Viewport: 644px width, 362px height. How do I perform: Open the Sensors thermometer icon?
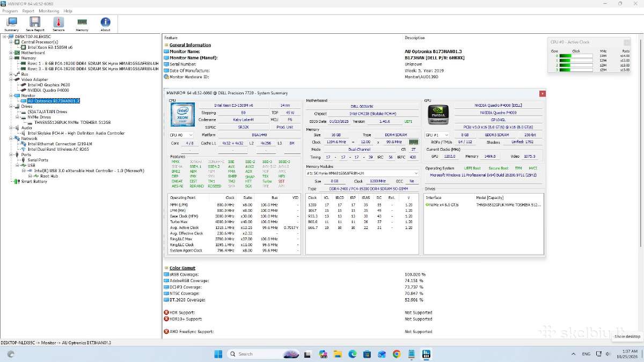(58, 24)
